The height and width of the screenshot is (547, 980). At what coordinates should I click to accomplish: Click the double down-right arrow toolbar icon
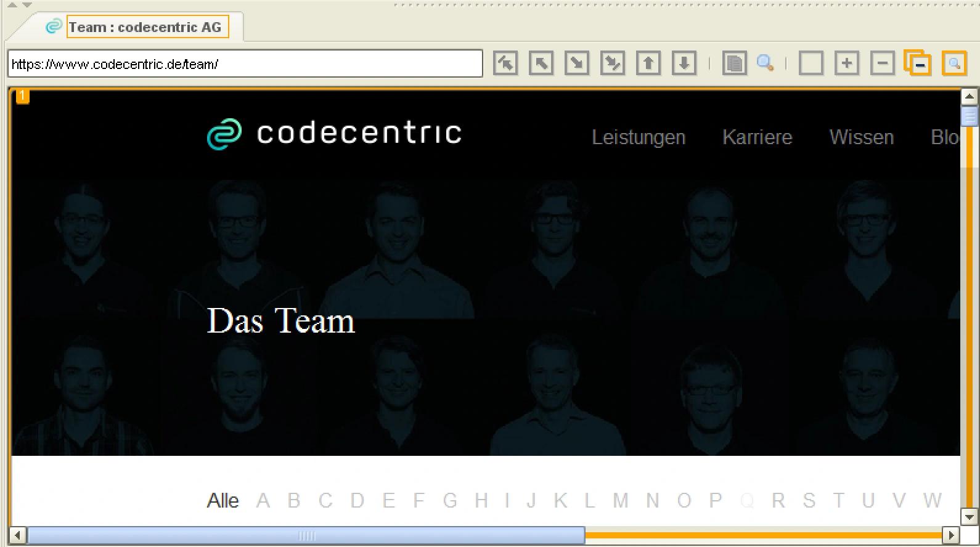click(613, 63)
